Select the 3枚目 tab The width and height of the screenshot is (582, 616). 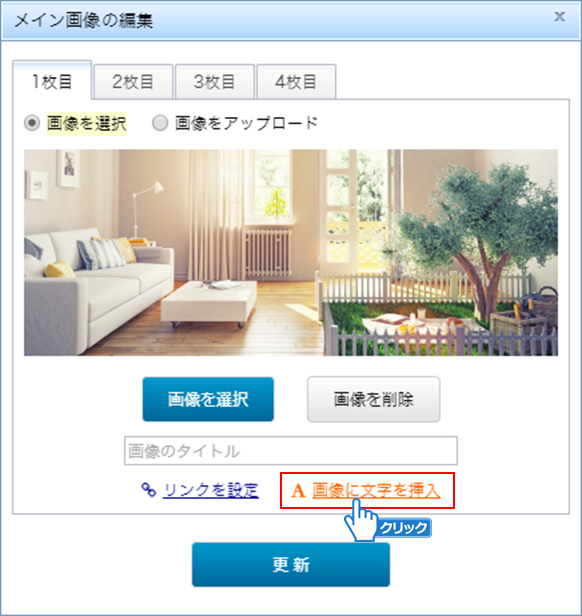pos(215,82)
